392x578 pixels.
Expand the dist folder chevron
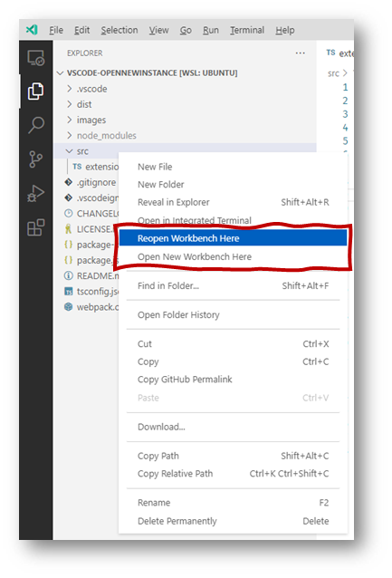pos(70,104)
